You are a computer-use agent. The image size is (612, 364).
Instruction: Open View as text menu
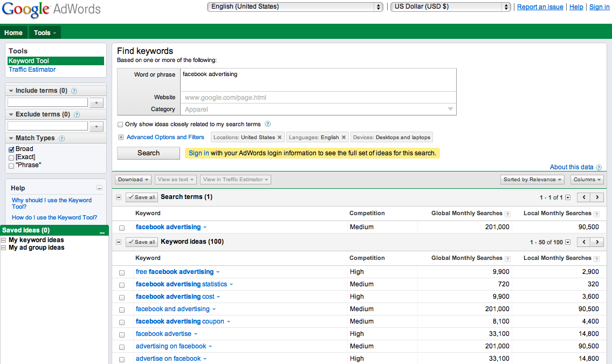[176, 180]
